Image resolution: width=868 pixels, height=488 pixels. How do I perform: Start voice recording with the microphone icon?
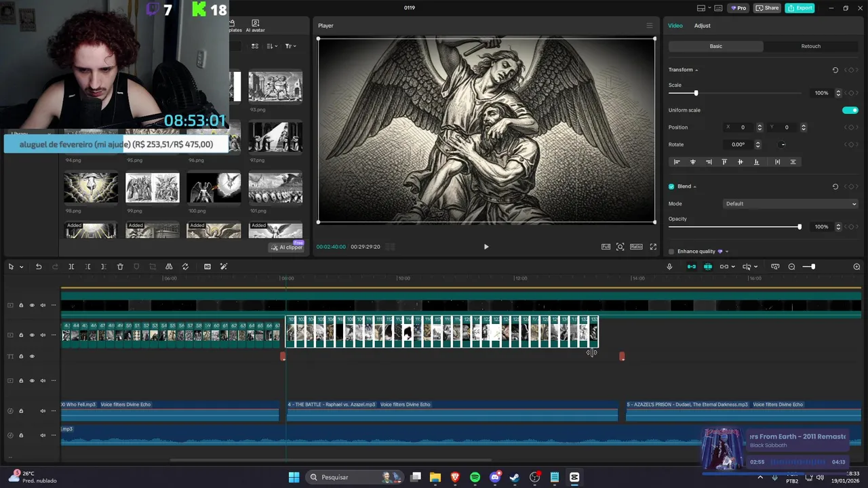point(669,266)
